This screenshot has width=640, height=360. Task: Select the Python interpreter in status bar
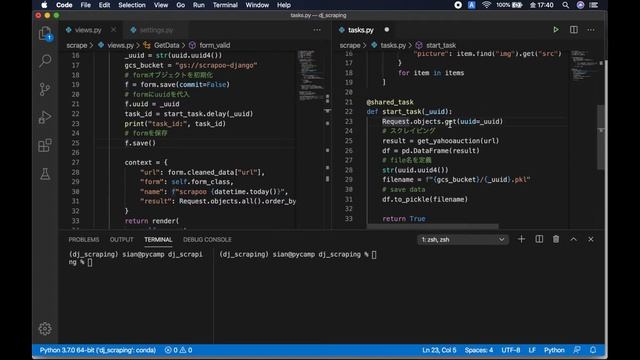click(98, 350)
